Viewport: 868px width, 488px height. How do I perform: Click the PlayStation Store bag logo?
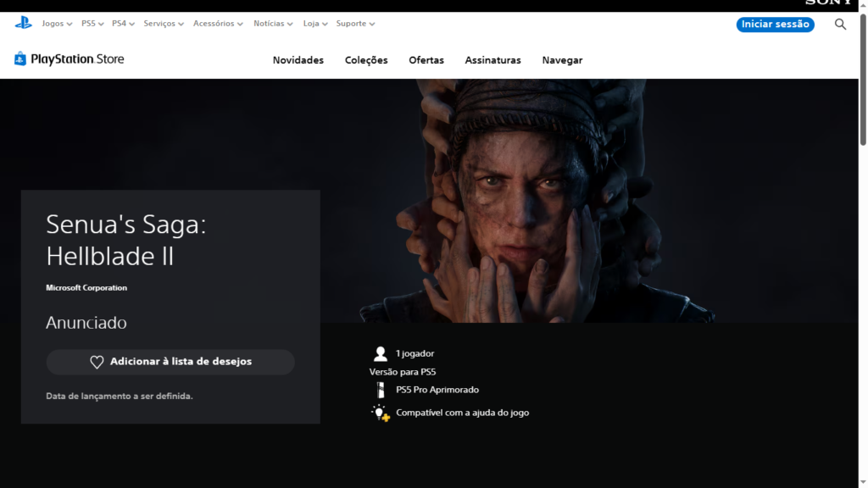[x=20, y=58]
